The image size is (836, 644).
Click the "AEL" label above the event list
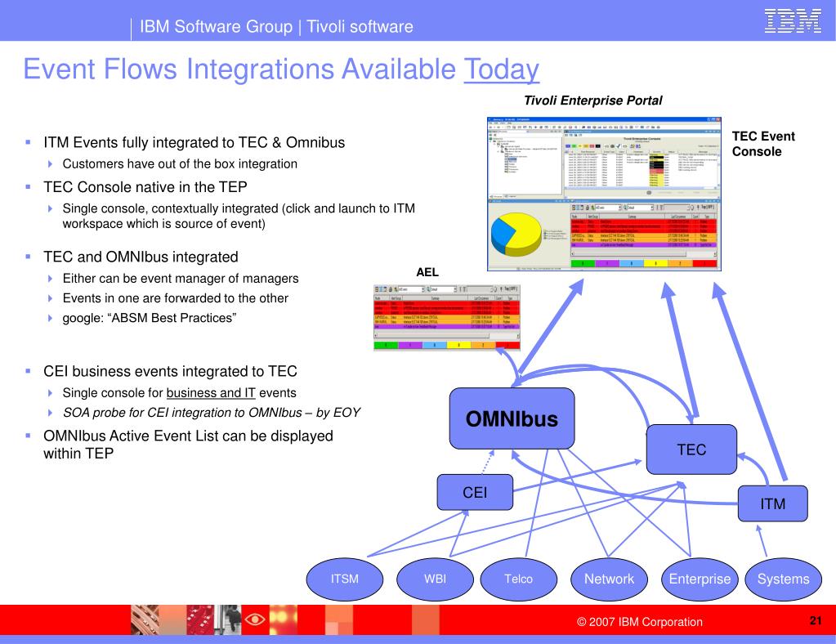click(427, 272)
